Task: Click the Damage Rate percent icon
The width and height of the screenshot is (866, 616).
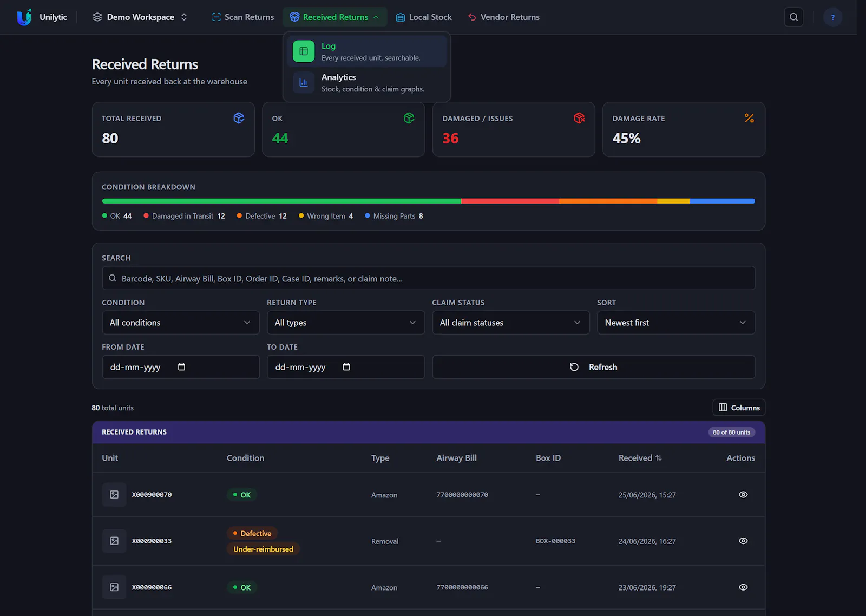Action: 749,118
